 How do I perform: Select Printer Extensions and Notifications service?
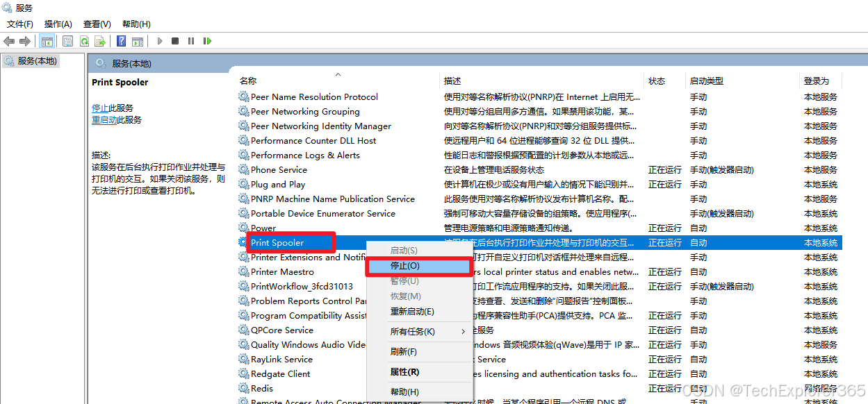pyautogui.click(x=309, y=257)
